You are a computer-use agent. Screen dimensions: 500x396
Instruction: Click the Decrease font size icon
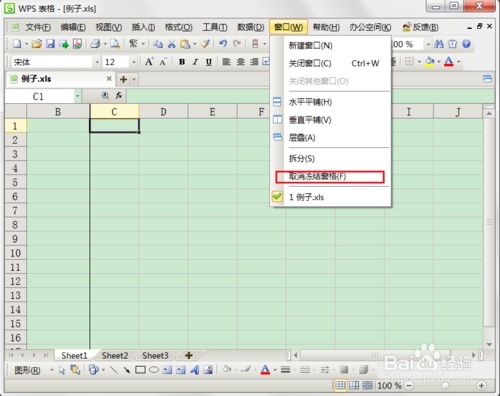point(163,62)
